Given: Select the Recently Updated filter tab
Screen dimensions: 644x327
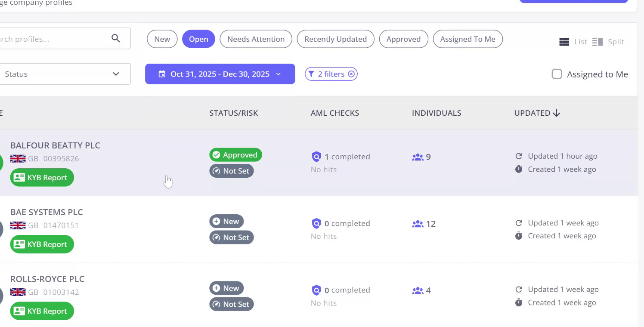Looking at the screenshot, I should [x=335, y=39].
